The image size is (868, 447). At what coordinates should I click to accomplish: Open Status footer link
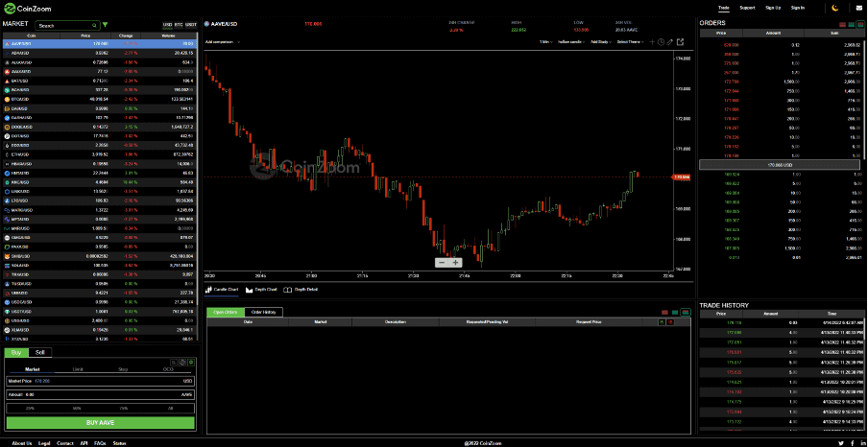pos(119,443)
